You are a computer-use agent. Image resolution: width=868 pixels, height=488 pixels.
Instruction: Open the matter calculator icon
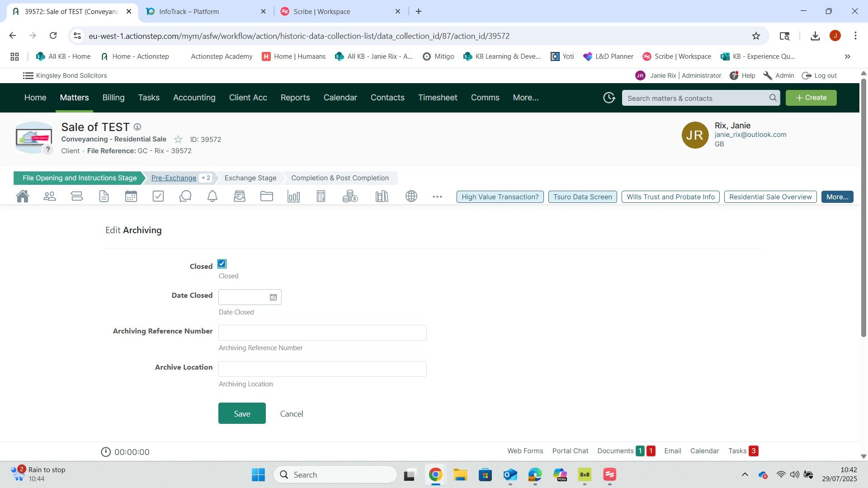tap(321, 197)
